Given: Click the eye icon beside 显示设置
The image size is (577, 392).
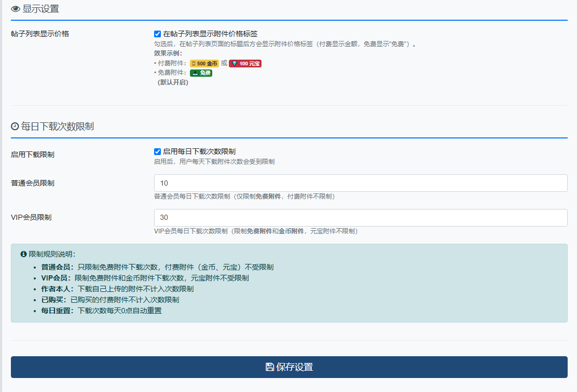Looking at the screenshot, I should click(x=16, y=9).
